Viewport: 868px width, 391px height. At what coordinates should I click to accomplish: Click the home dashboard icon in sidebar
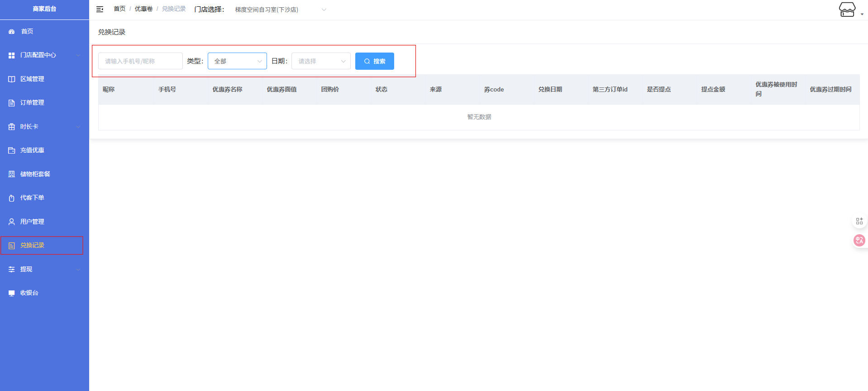[12, 32]
